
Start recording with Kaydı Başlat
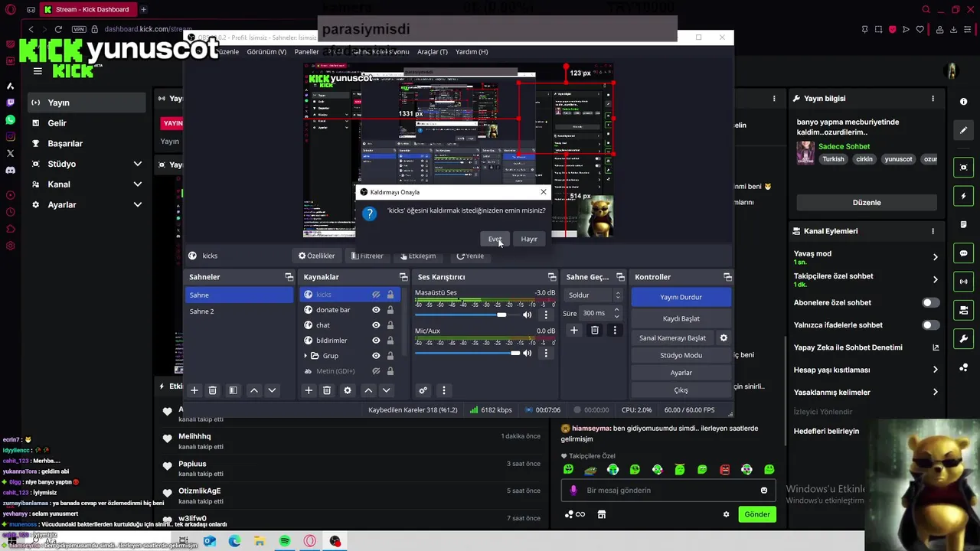pos(681,318)
